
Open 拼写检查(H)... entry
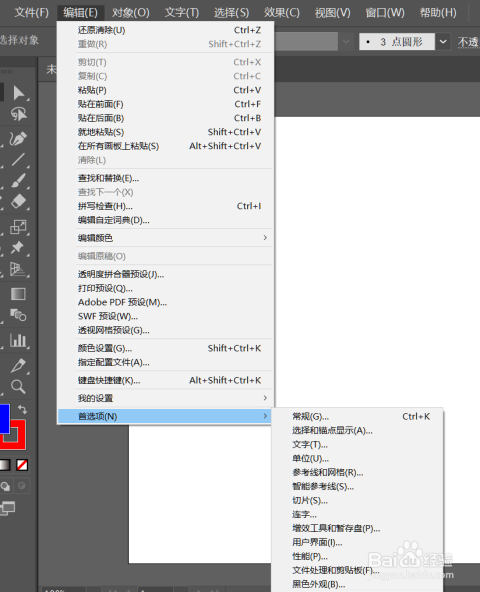[x=165, y=206]
